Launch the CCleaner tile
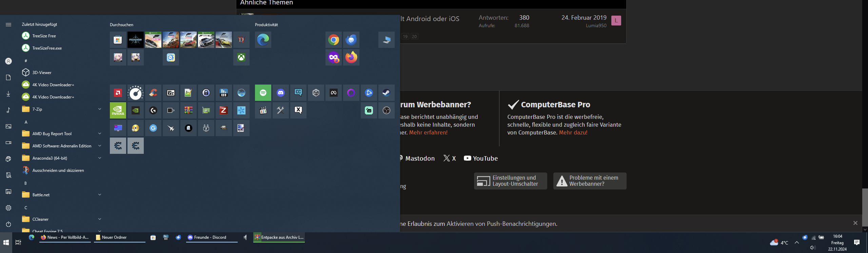This screenshot has height=253, width=868. coord(153,93)
